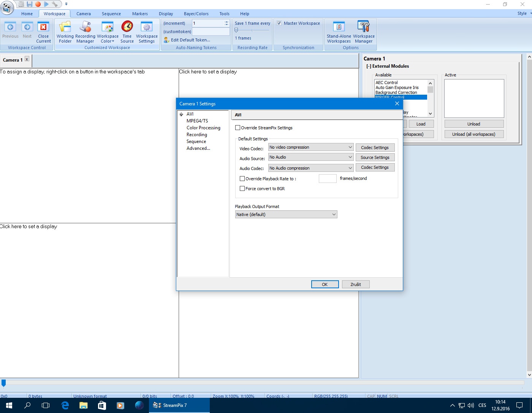Image resolution: width=532 pixels, height=413 pixels.
Task: Click the increment token value field
Action: (208, 23)
